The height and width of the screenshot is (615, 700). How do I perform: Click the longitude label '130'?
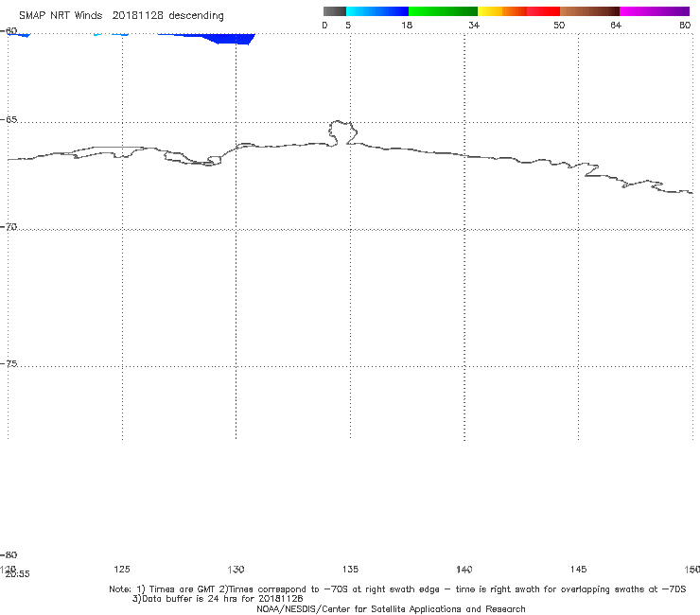point(236,569)
